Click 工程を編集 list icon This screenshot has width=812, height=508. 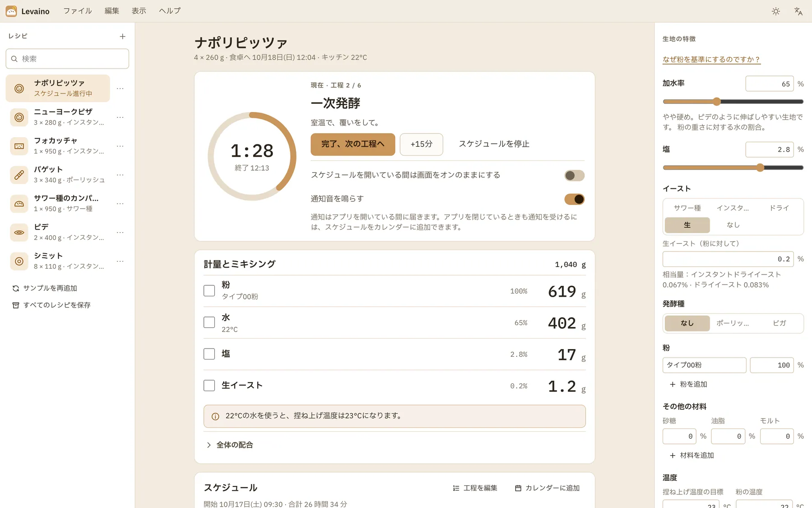pyautogui.click(x=456, y=488)
